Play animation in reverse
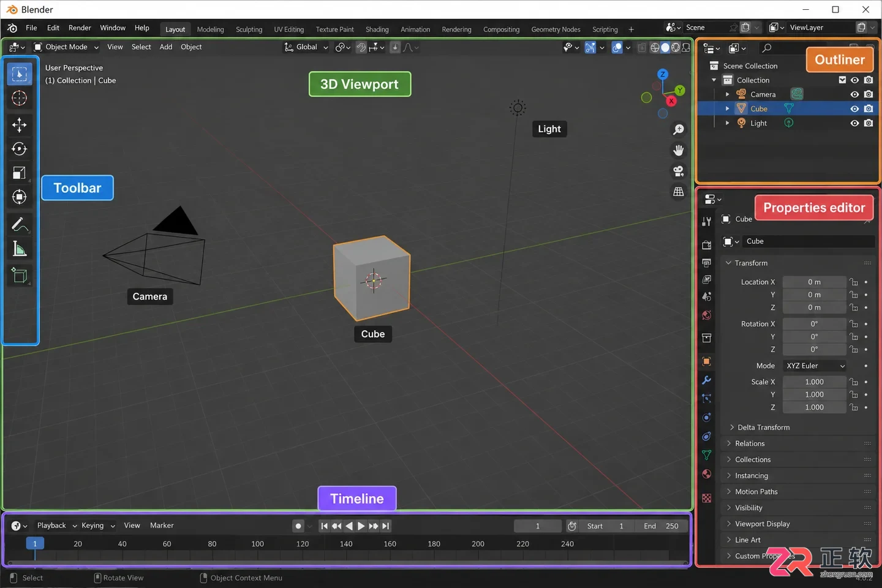882x588 pixels. pyautogui.click(x=349, y=526)
